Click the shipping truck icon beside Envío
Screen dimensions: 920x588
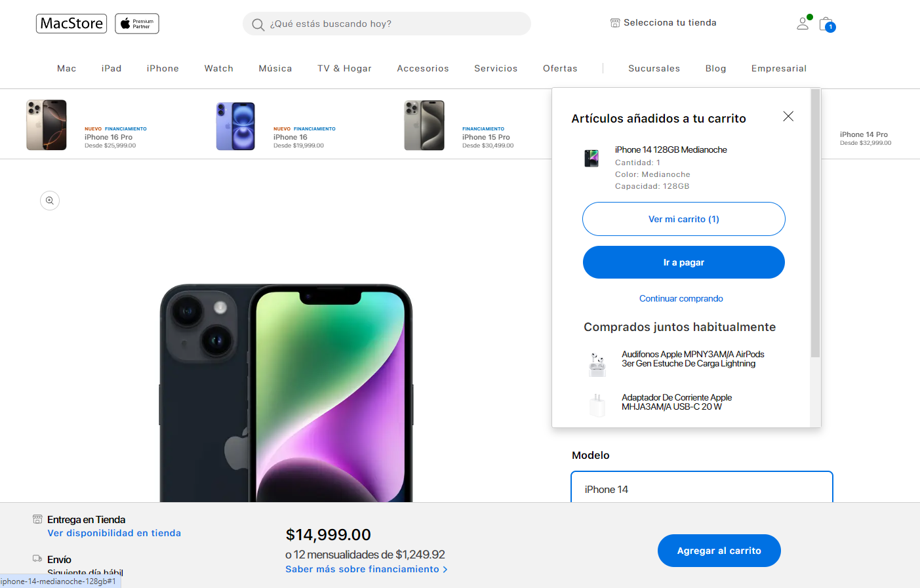coord(36,557)
